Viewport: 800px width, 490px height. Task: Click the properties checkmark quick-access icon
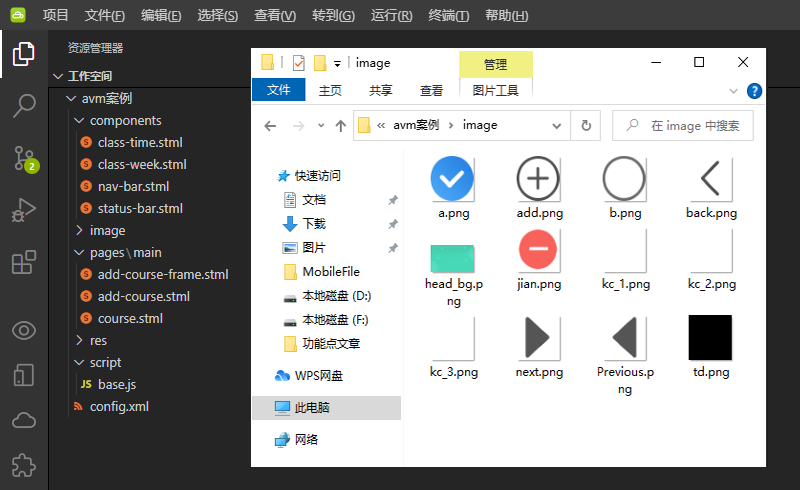[x=298, y=63]
